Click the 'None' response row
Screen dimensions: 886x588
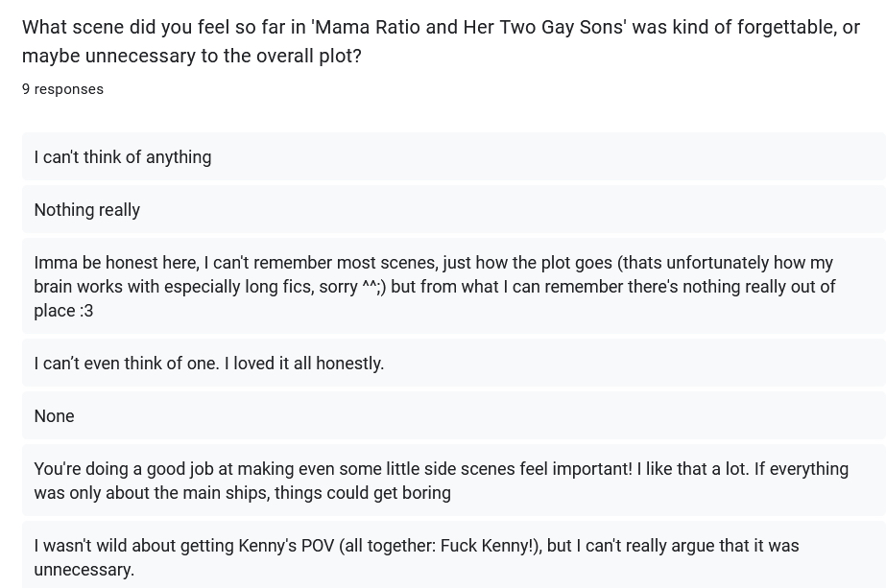coord(55,416)
